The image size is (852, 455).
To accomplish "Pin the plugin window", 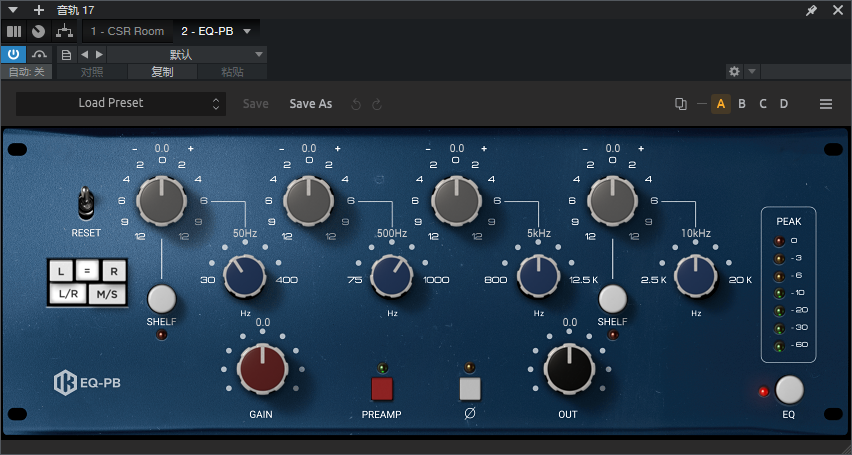I will tap(811, 10).
